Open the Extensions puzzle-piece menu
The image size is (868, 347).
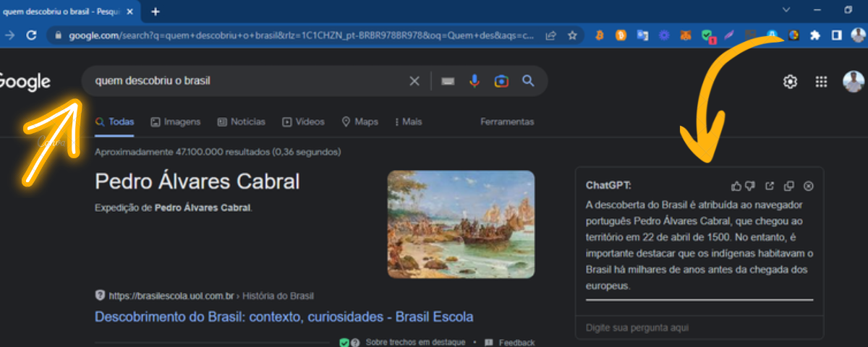[x=815, y=35]
